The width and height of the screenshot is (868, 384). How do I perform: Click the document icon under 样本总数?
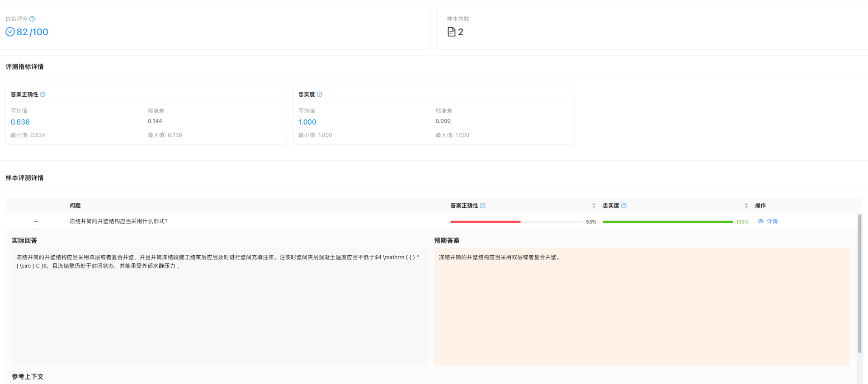[451, 32]
